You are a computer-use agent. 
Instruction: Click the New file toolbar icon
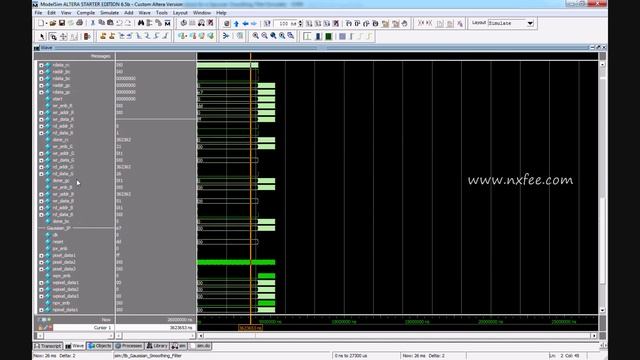(x=41, y=23)
